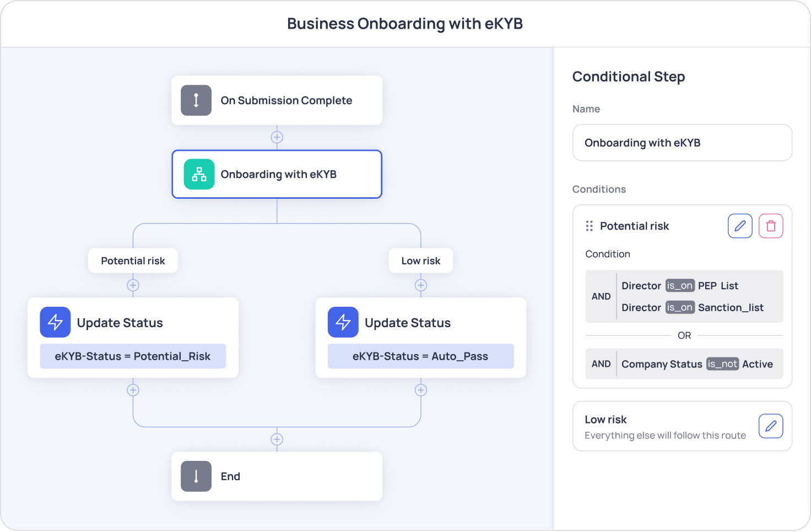Select the Potential risk branch label
Viewport: 811px width, 532px height.
pyautogui.click(x=133, y=260)
